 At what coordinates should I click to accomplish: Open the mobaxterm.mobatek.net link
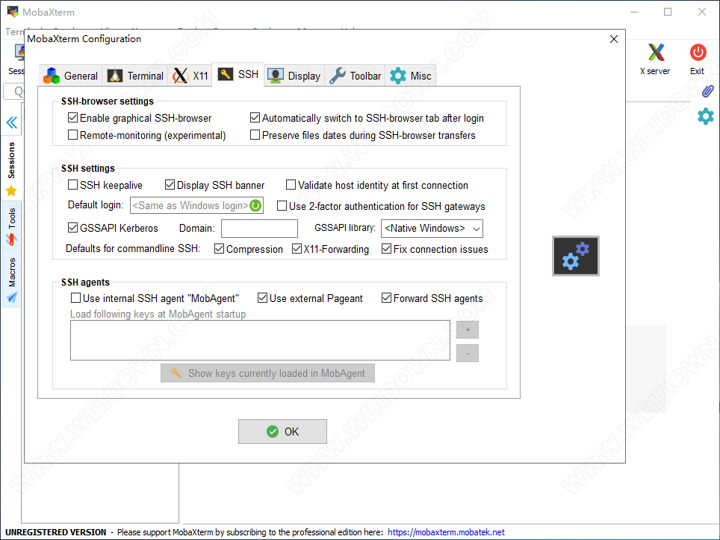[446, 532]
